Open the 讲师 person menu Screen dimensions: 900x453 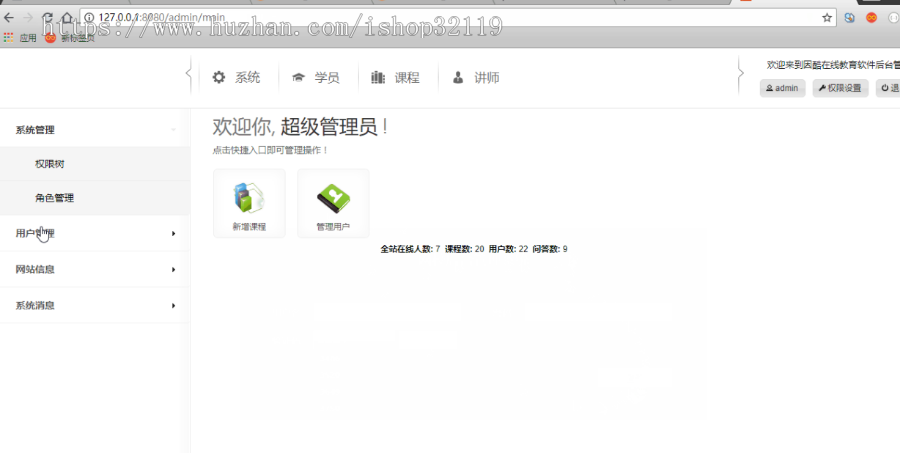[475, 78]
